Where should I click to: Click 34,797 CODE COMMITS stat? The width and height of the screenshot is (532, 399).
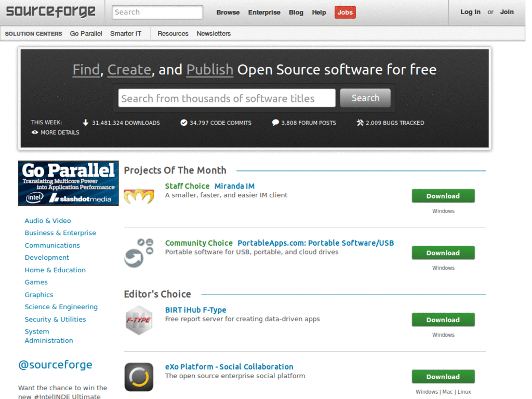tap(220, 123)
